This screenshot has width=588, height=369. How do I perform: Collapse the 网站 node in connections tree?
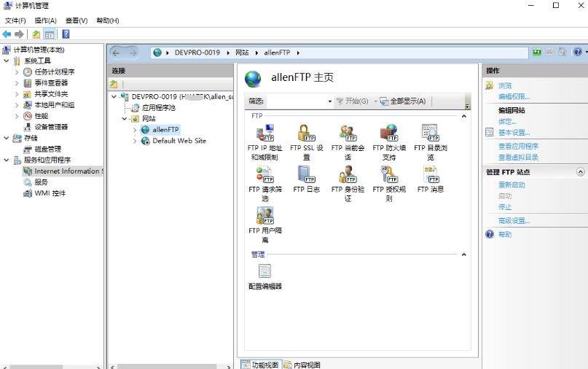pyautogui.click(x=124, y=119)
